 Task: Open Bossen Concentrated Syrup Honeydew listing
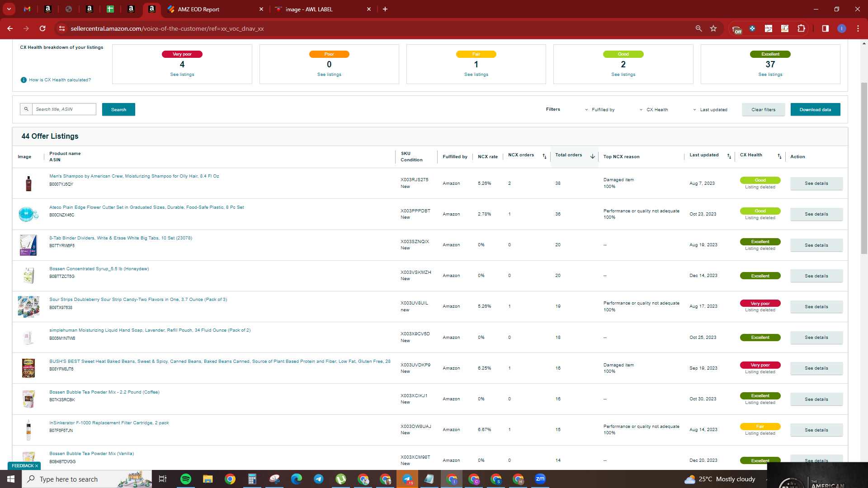[99, 269]
